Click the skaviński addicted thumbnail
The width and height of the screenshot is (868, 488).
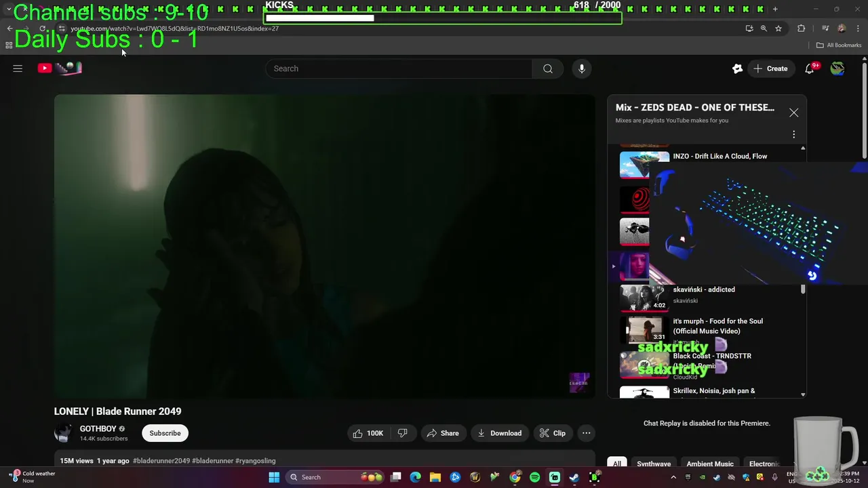pyautogui.click(x=644, y=298)
